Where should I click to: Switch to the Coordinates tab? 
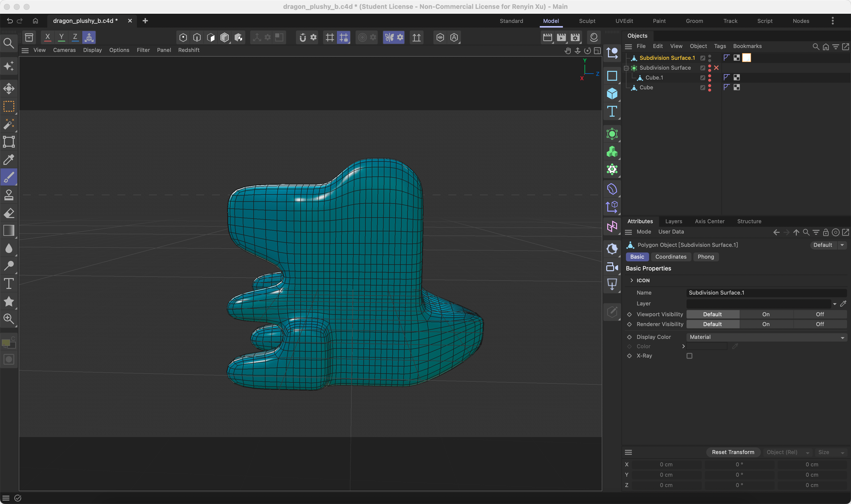[x=671, y=257]
